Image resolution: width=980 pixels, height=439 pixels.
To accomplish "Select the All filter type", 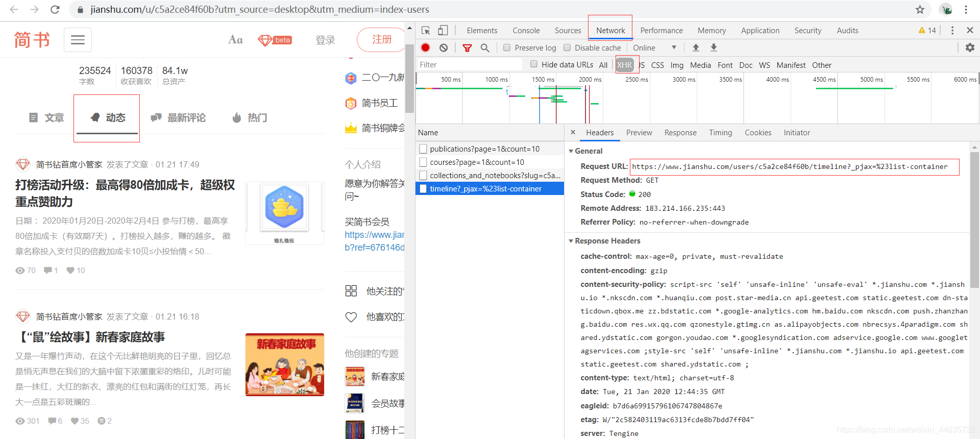I will (603, 65).
